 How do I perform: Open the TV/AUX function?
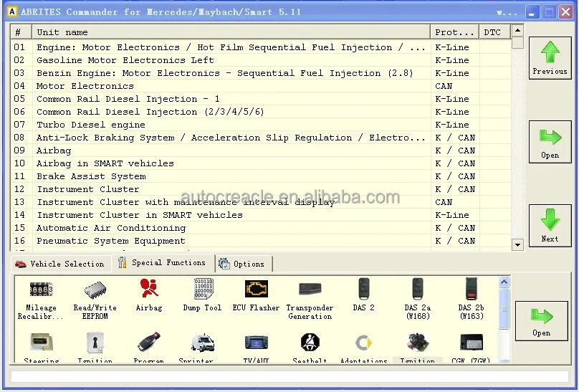pos(256,347)
